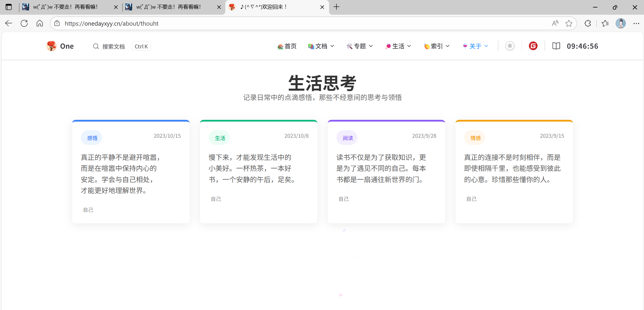
Task: Open the 索引 navigation dropdown
Action: 437,46
